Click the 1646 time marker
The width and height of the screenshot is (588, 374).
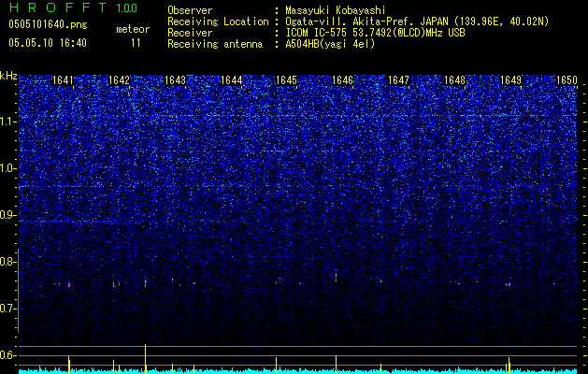click(x=342, y=80)
